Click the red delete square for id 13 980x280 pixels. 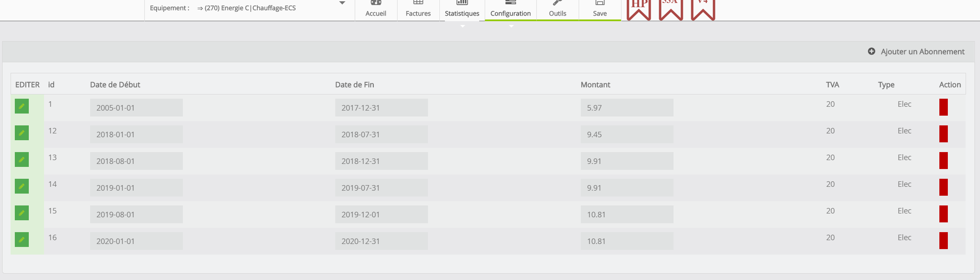943,161
